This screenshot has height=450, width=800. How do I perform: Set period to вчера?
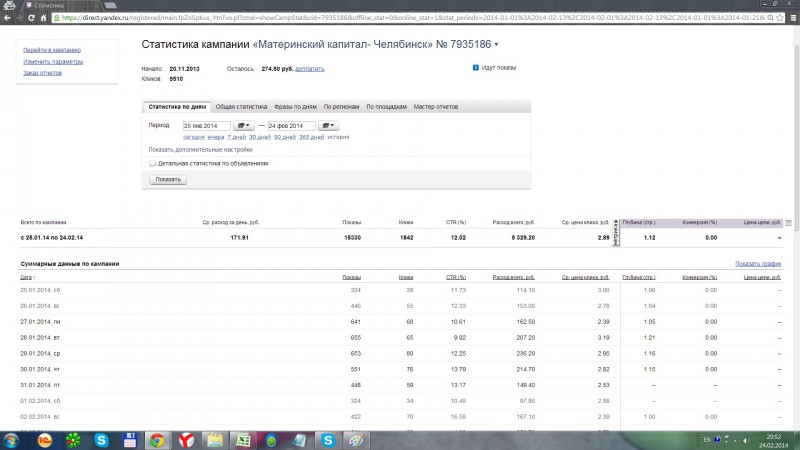[x=216, y=137]
